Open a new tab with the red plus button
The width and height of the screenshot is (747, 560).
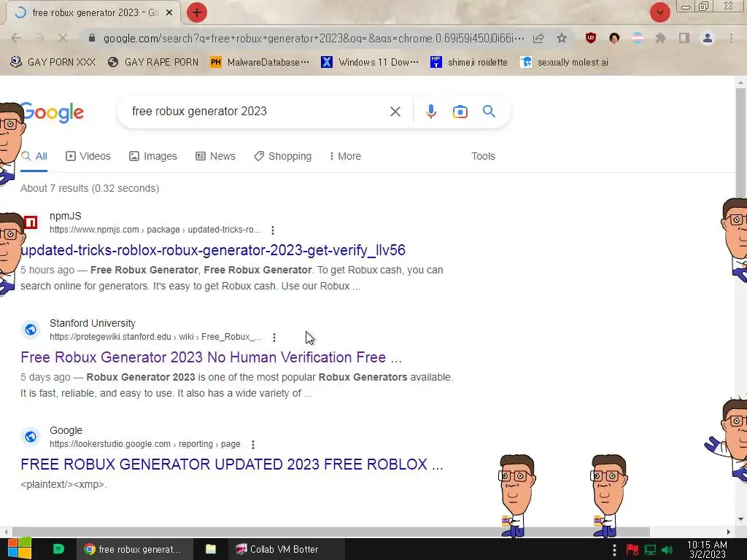[x=196, y=12]
